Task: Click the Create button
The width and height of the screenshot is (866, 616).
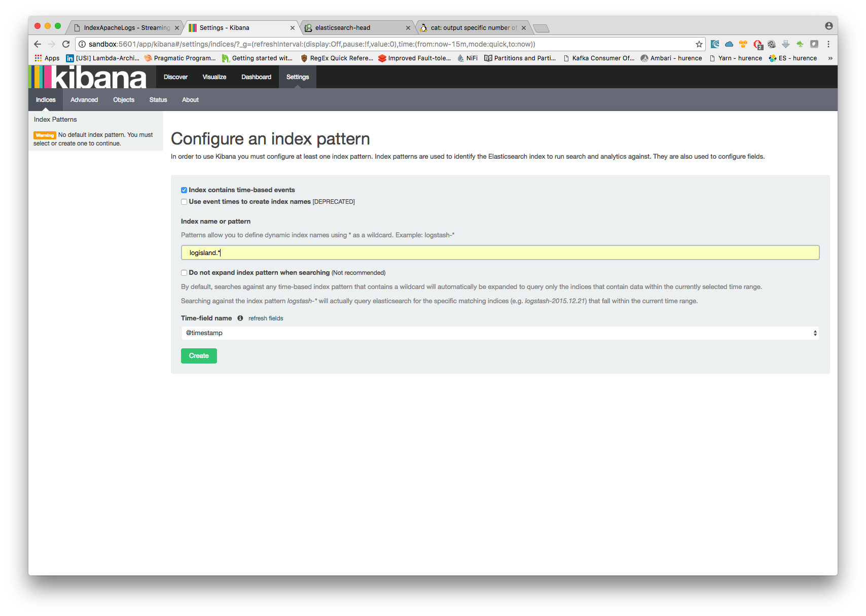Action: (198, 355)
